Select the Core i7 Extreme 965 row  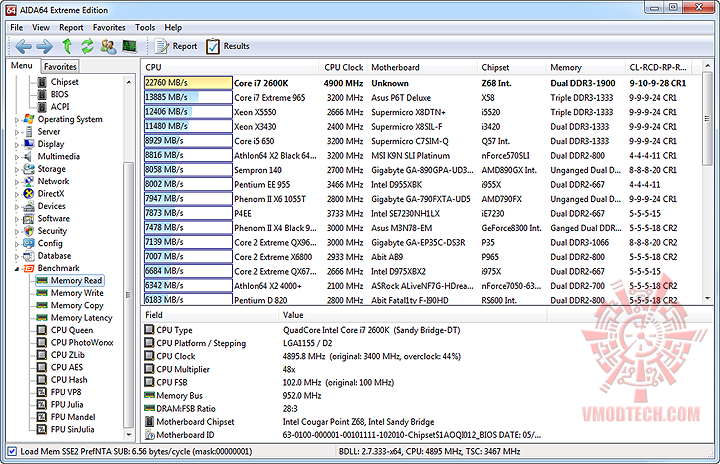[x=422, y=97]
